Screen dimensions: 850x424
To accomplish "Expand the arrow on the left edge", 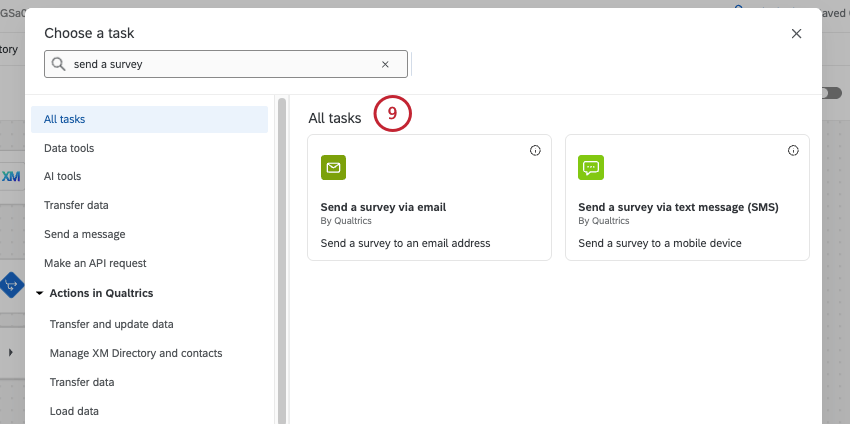I will click(10, 352).
